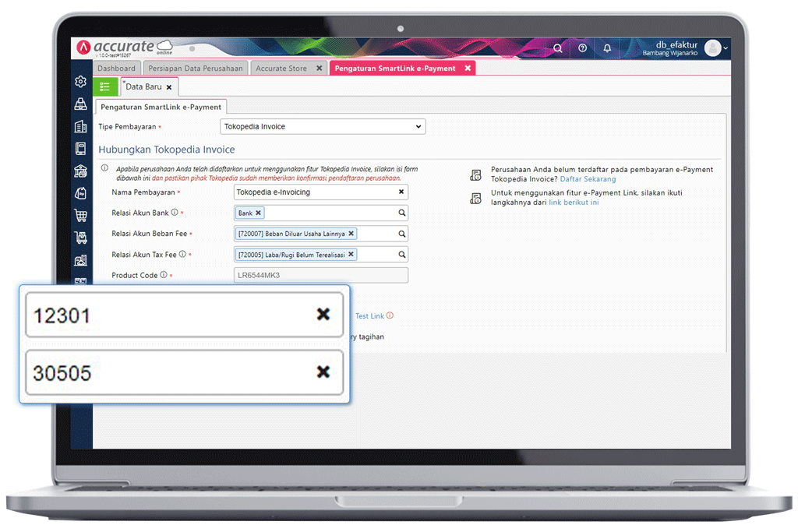Viewport: 798px width, 532px height.
Task: Switch to the Dashboard tab
Action: pos(116,68)
